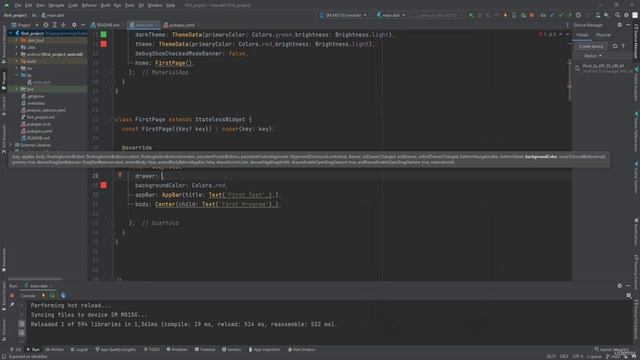The width and height of the screenshot is (640, 360).
Task: Select Pixel 3a API device row
Action: (x=602, y=68)
